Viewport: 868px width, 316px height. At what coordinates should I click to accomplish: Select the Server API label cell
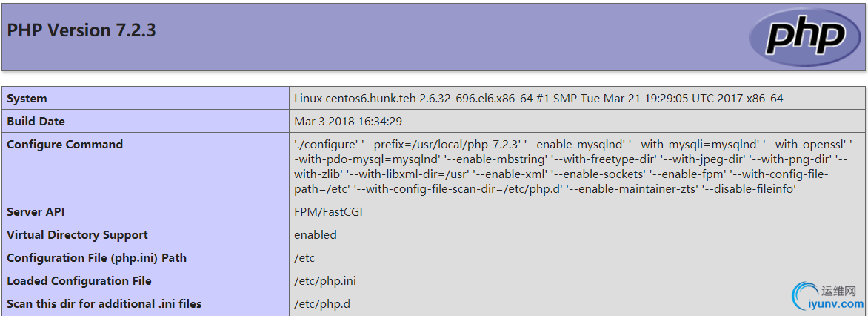pyautogui.click(x=36, y=212)
